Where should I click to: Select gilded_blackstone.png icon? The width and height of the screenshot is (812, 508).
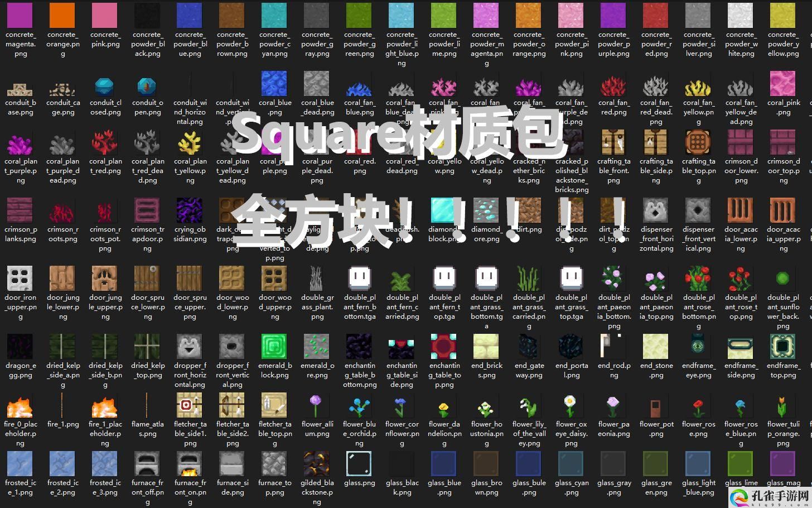(317, 464)
